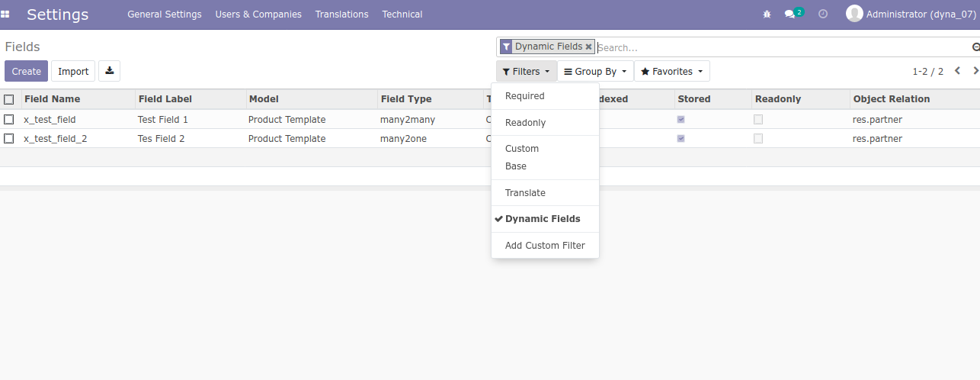
Task: Tick the select-all header checkbox
Action: [x=9, y=99]
